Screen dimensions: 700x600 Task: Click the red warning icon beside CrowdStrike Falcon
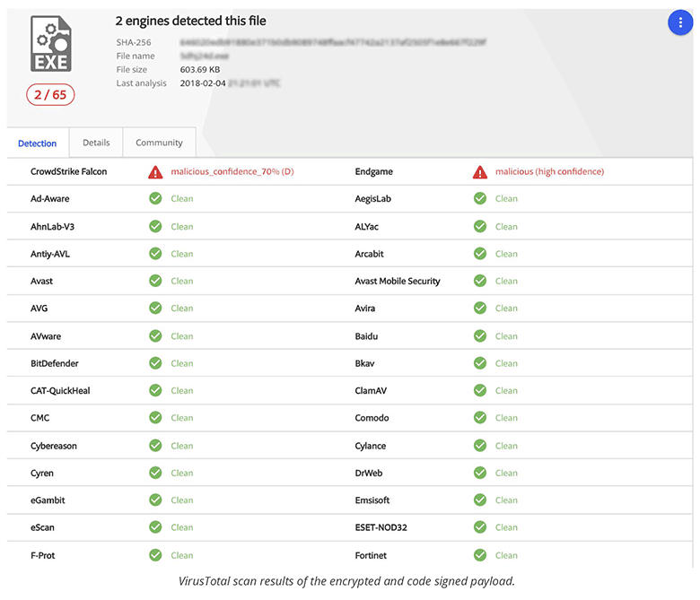click(x=156, y=171)
